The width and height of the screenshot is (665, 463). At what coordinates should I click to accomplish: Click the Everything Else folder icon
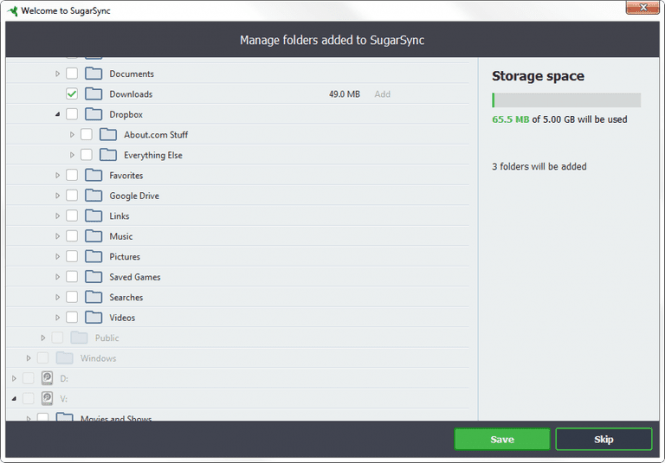tap(108, 155)
